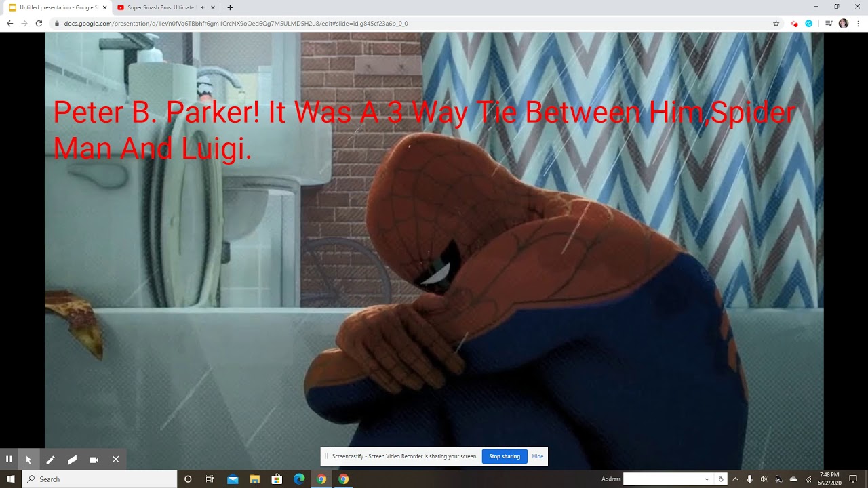Open the red Screencastify recording extension
The height and width of the screenshot is (488, 868).
[x=794, y=23]
